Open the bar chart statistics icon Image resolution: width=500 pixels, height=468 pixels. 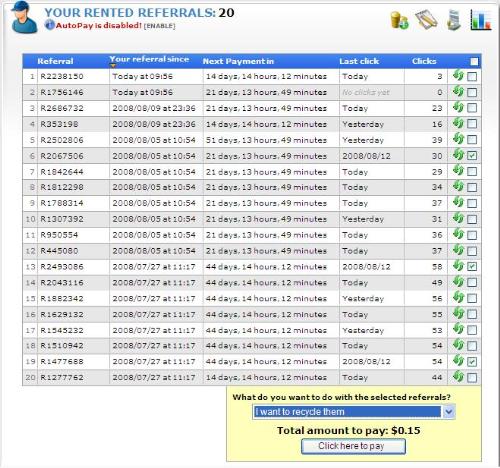tap(480, 20)
